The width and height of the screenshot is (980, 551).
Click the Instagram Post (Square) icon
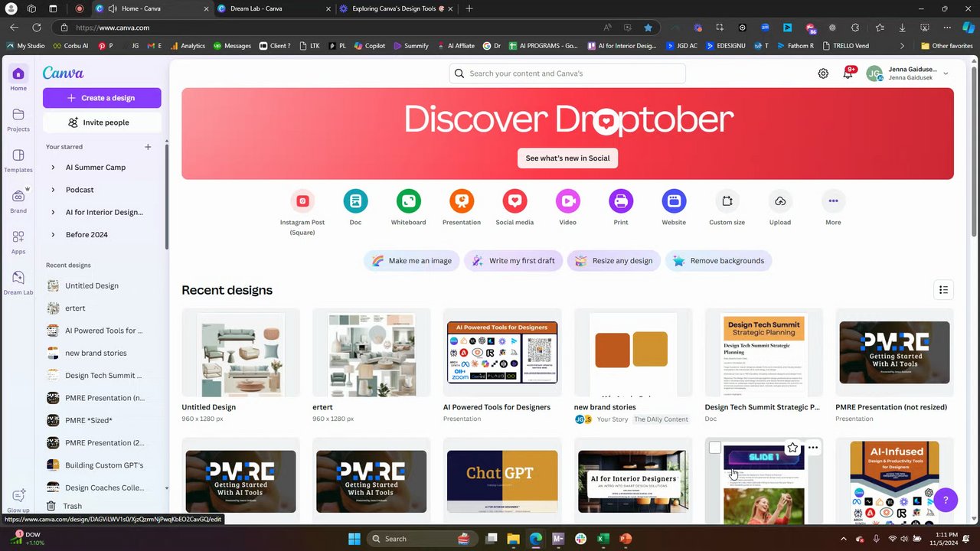[302, 201]
